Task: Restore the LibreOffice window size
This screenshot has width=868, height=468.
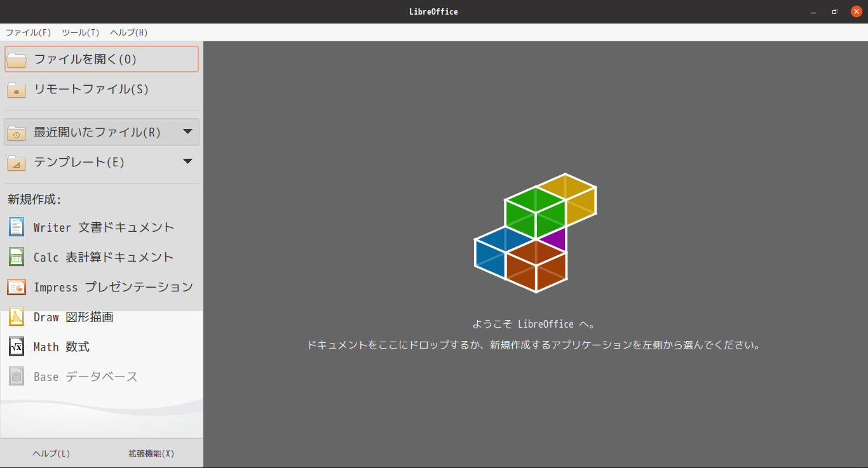Action: 835,11
